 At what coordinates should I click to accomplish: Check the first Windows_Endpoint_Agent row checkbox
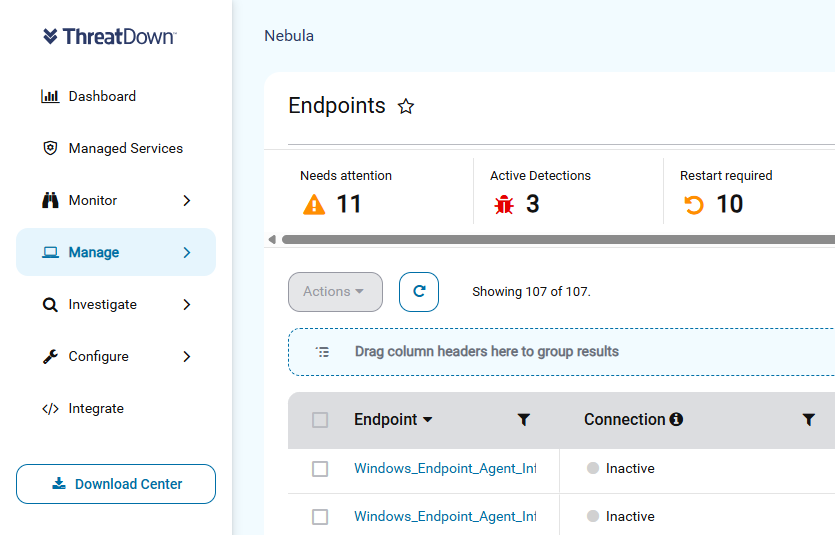click(320, 469)
